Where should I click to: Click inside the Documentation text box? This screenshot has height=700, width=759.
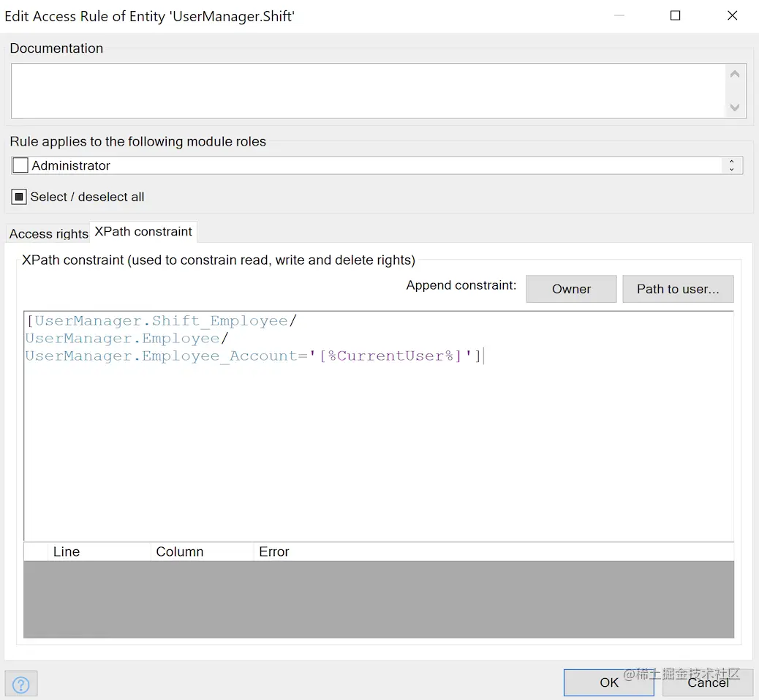[x=368, y=91]
